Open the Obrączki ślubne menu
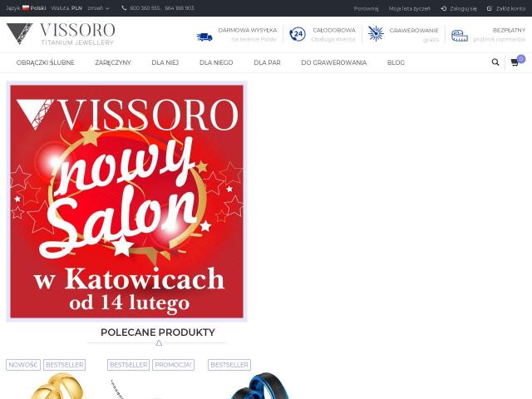This screenshot has width=532, height=399. (46, 62)
